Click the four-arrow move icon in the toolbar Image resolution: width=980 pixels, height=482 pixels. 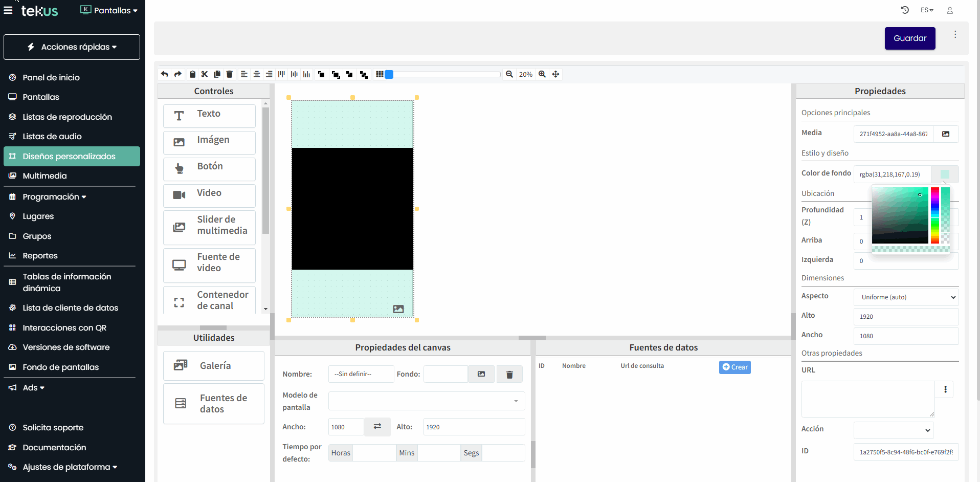point(556,74)
